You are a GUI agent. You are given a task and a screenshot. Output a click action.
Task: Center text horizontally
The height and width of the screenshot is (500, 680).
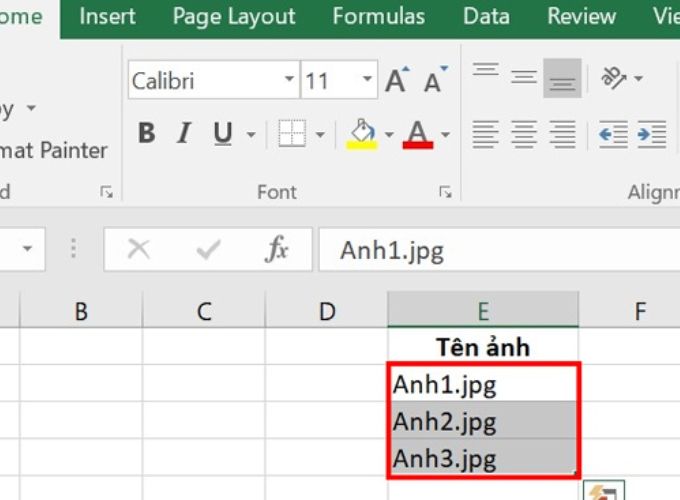(x=524, y=134)
